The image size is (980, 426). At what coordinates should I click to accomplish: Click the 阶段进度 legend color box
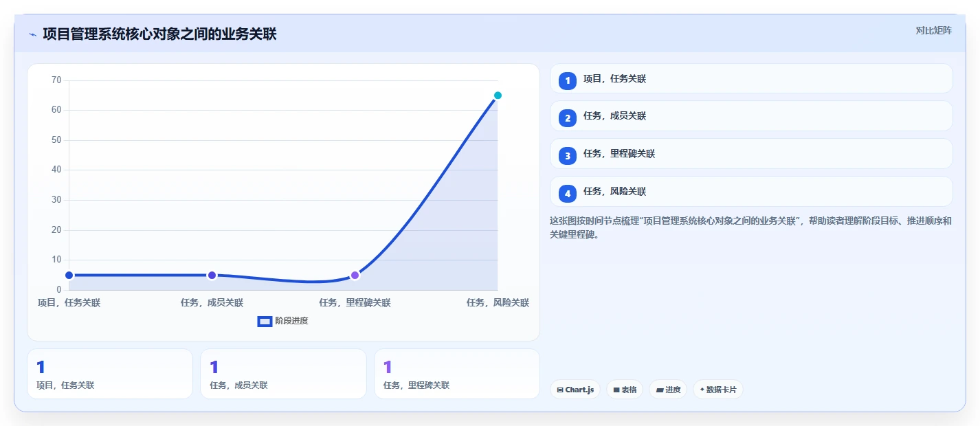click(265, 321)
